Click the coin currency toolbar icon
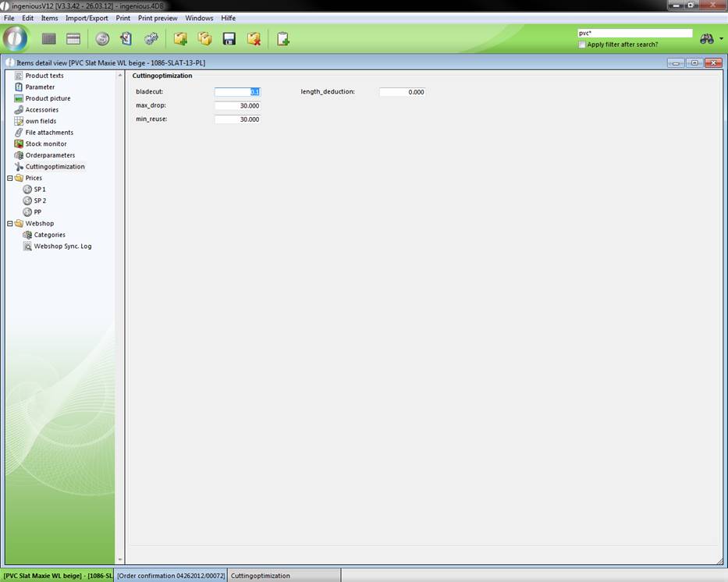 102,39
